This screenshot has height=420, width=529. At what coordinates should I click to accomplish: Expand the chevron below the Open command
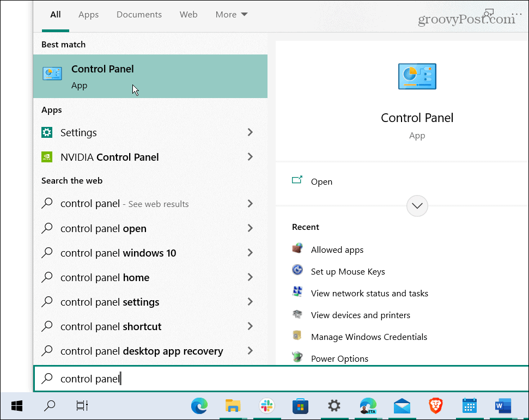click(417, 206)
